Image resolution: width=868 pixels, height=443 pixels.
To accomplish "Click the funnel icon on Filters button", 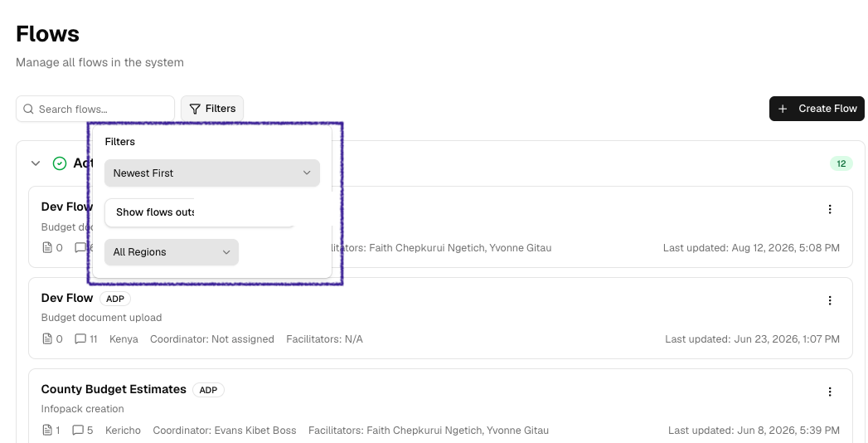I will (x=195, y=109).
